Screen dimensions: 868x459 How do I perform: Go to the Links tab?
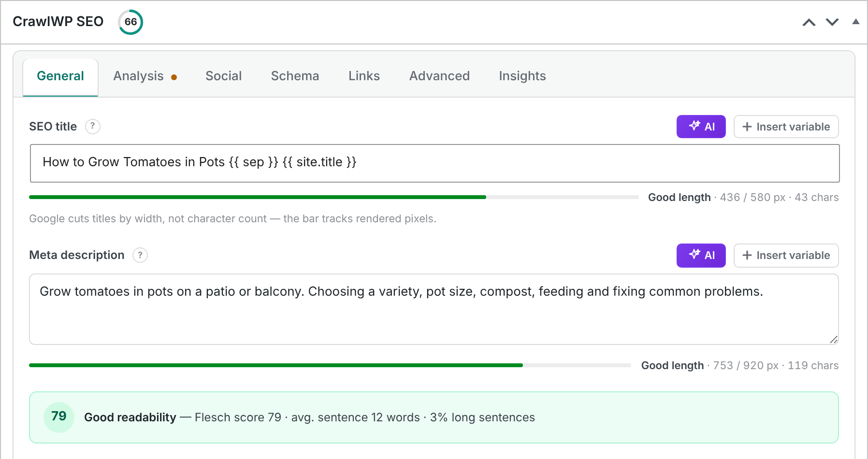(364, 76)
